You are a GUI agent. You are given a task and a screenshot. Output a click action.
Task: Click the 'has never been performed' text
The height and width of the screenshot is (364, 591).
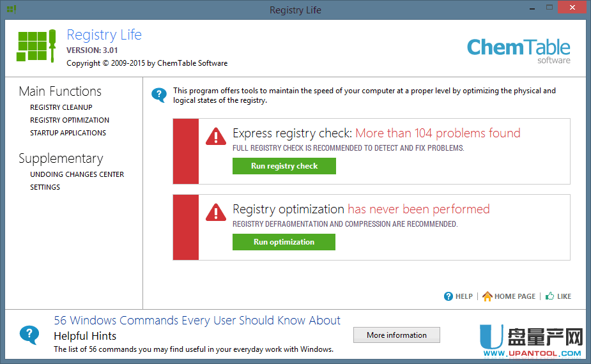418,209
